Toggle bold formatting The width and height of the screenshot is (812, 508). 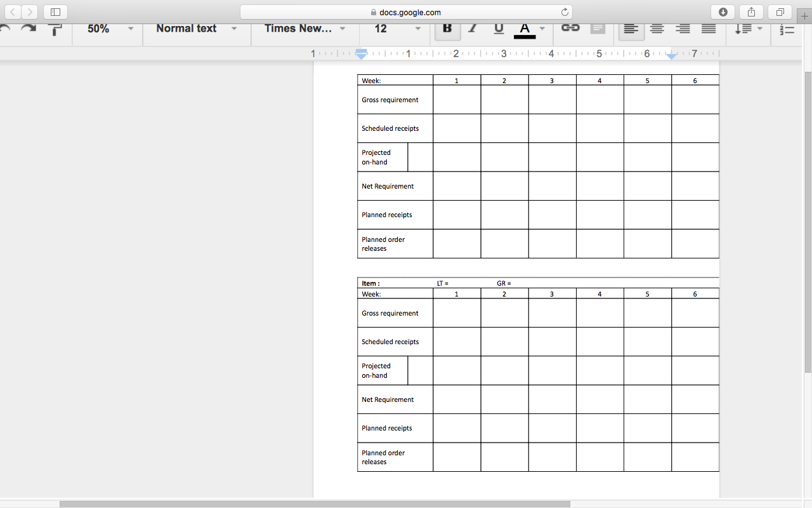(447, 29)
